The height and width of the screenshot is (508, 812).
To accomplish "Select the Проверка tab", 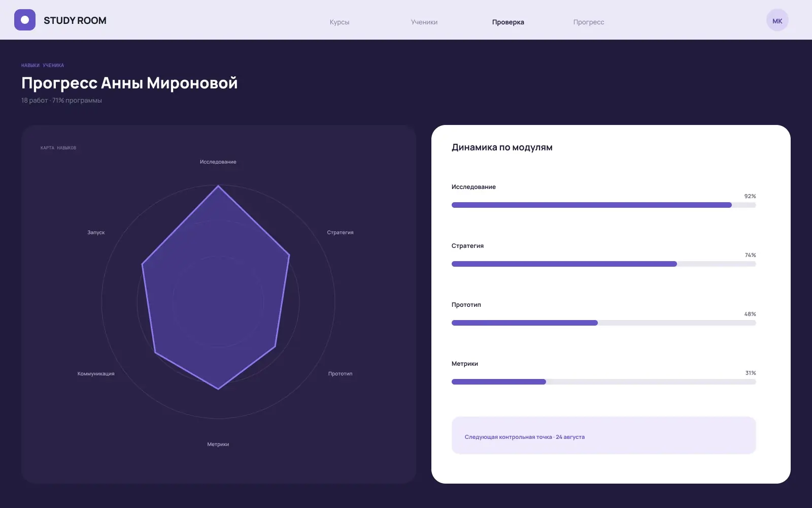I will (508, 22).
